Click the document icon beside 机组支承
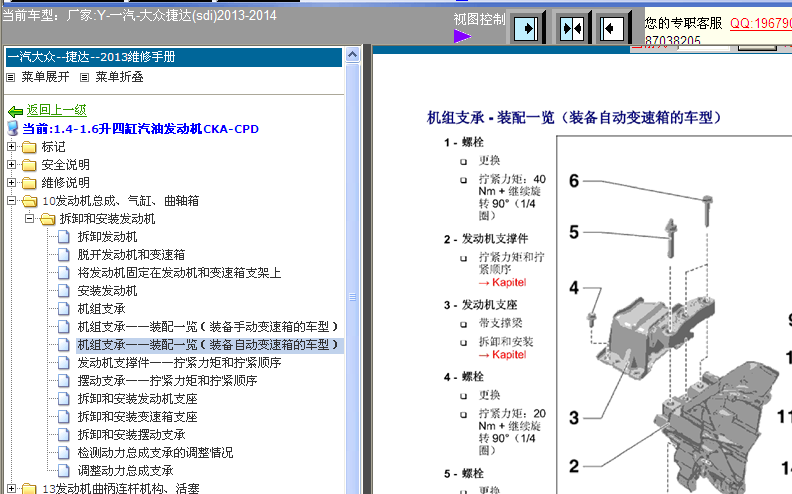792x494 pixels. click(x=64, y=309)
